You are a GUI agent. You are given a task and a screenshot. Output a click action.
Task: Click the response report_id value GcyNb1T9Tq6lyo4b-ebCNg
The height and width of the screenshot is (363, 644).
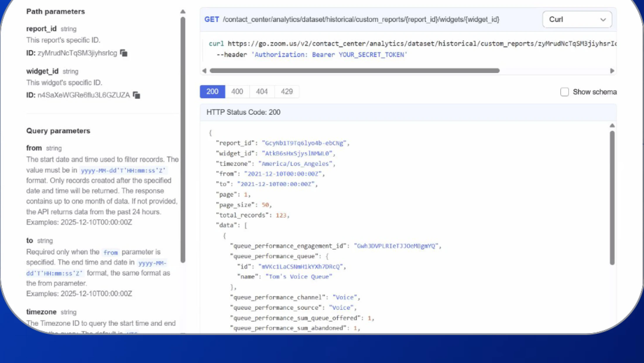click(304, 143)
